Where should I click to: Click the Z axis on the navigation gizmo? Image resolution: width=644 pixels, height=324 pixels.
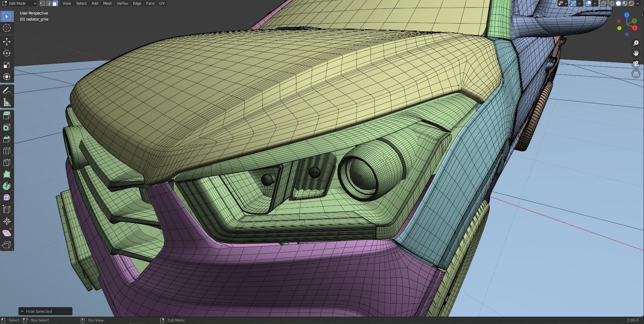pyautogui.click(x=627, y=15)
